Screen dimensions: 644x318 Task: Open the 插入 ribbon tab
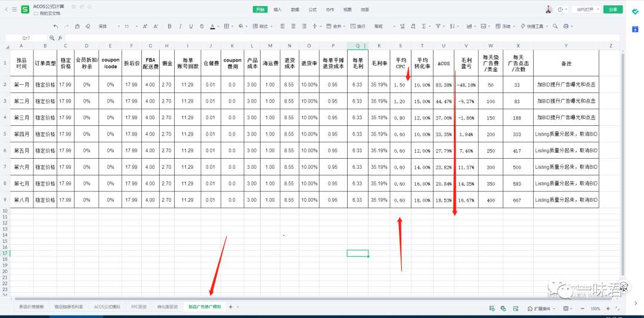(x=278, y=10)
